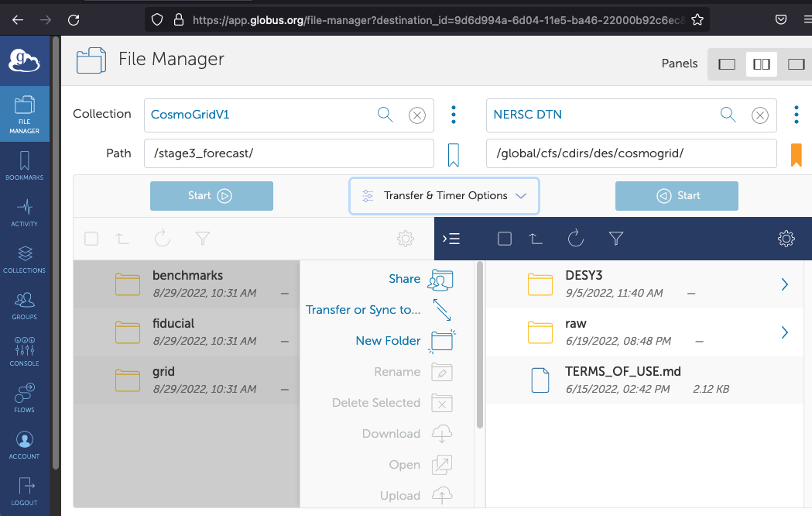
Task: Refresh the right panel file list
Action: [575, 239]
